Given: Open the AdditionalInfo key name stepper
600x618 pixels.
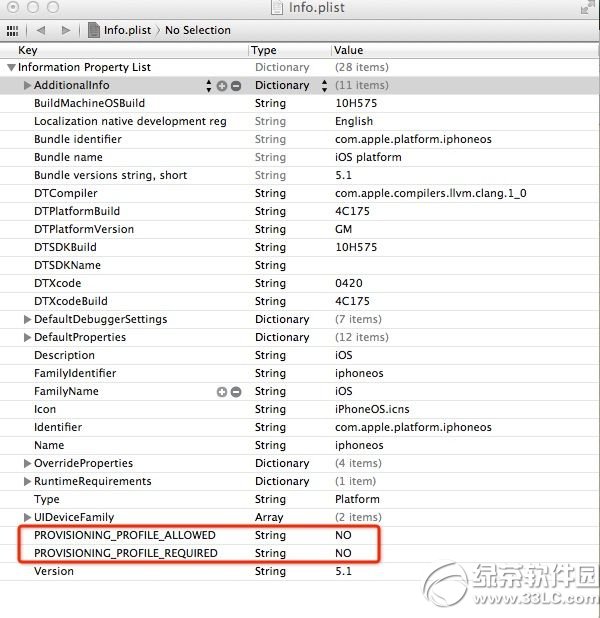Looking at the screenshot, I should (209, 86).
